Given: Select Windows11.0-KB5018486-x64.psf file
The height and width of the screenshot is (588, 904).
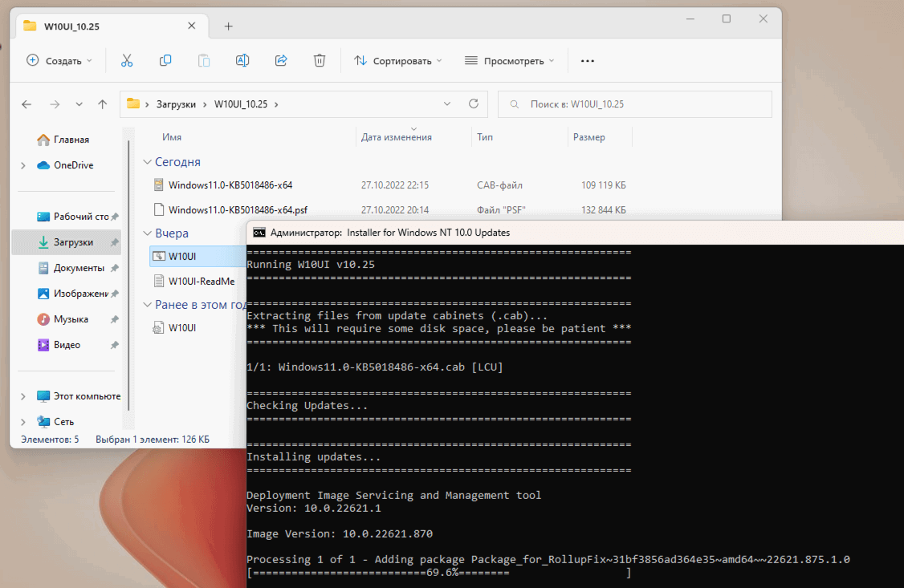Looking at the screenshot, I should pyautogui.click(x=238, y=209).
